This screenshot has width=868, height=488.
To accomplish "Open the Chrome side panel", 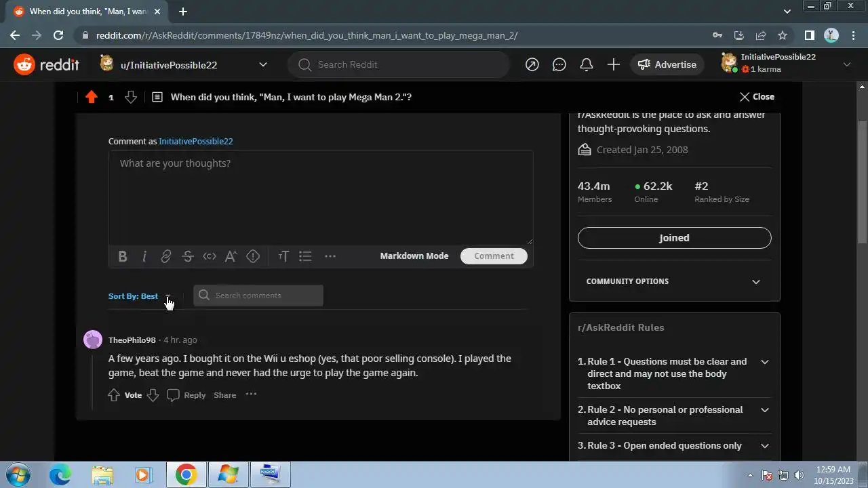I will point(809,35).
